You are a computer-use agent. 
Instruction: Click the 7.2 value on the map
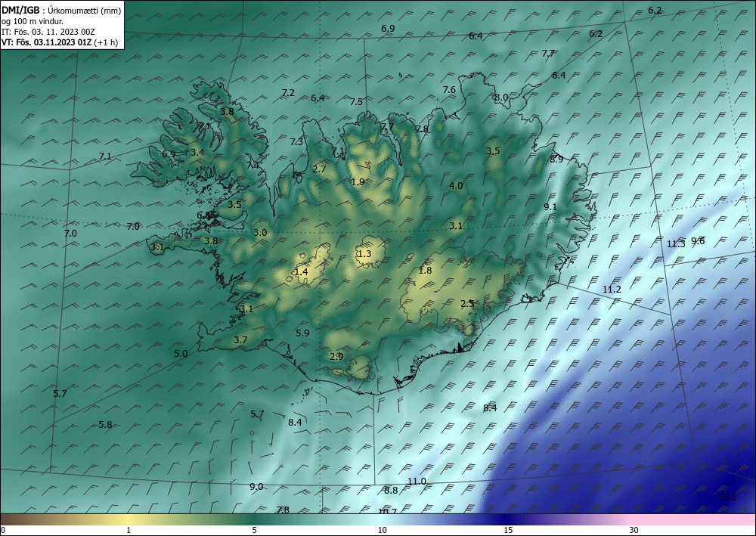click(288, 92)
